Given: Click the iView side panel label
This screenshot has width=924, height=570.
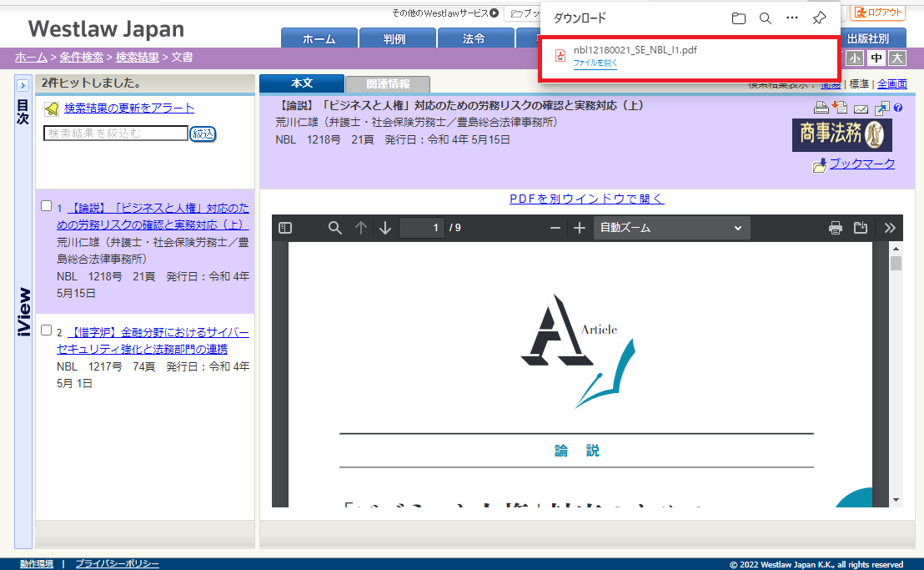Looking at the screenshot, I should point(23,312).
